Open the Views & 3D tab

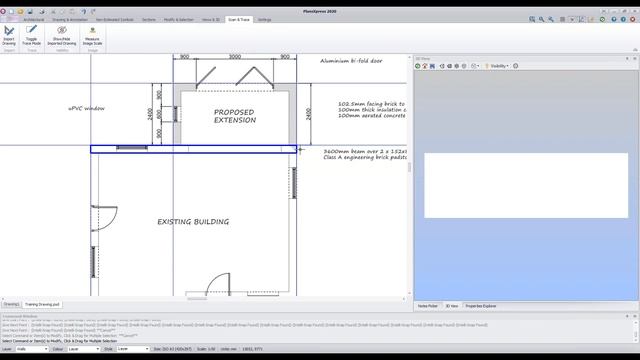point(211,20)
